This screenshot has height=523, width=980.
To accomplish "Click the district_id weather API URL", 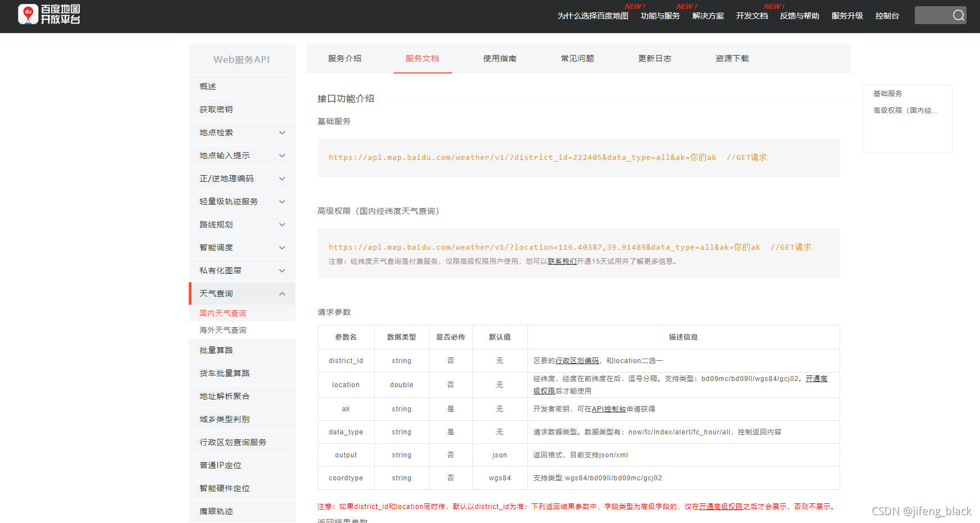I will (522, 158).
